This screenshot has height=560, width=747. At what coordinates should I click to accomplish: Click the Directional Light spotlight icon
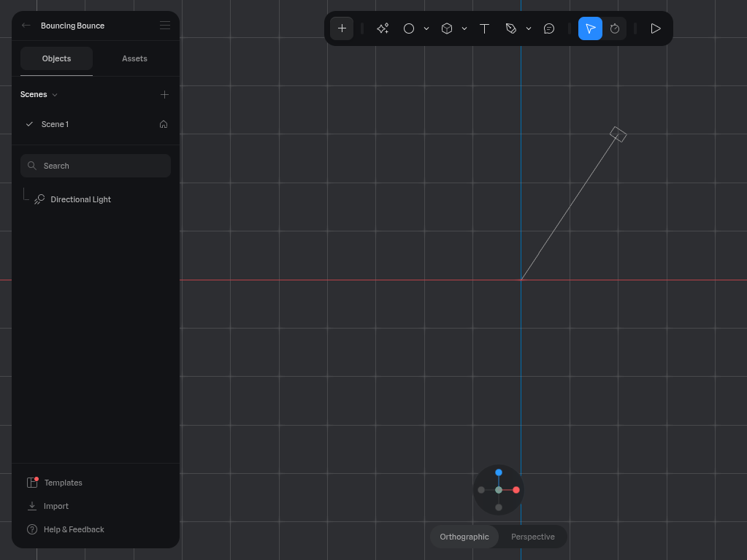pyautogui.click(x=39, y=199)
